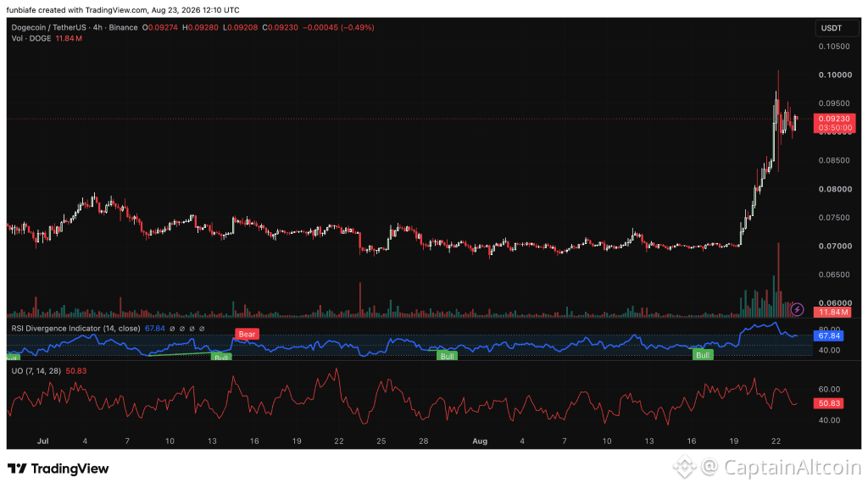Click the 40.00 level on RSI pane scale
The height and width of the screenshot is (488, 868).
click(x=829, y=350)
